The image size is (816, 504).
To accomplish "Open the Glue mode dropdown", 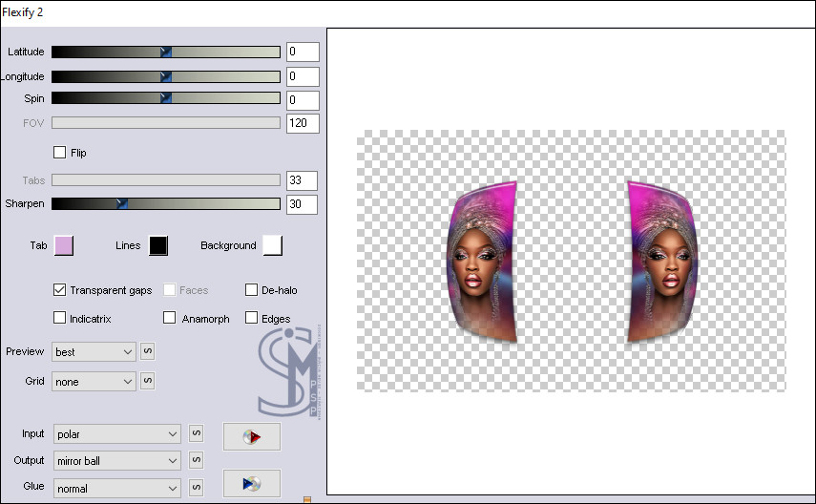I will click(116, 487).
